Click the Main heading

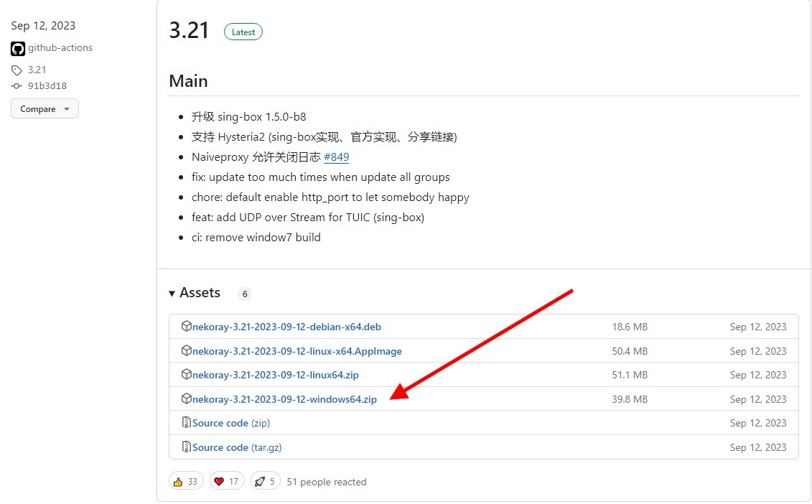click(189, 81)
